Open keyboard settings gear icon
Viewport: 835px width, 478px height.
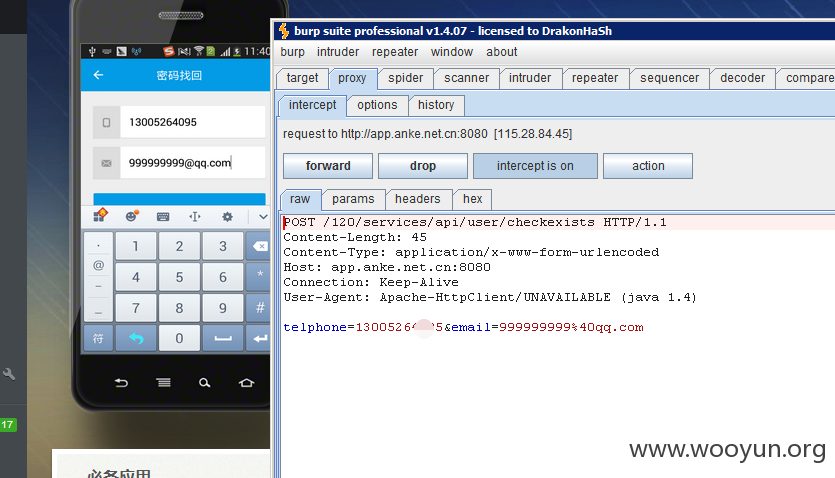click(x=227, y=217)
